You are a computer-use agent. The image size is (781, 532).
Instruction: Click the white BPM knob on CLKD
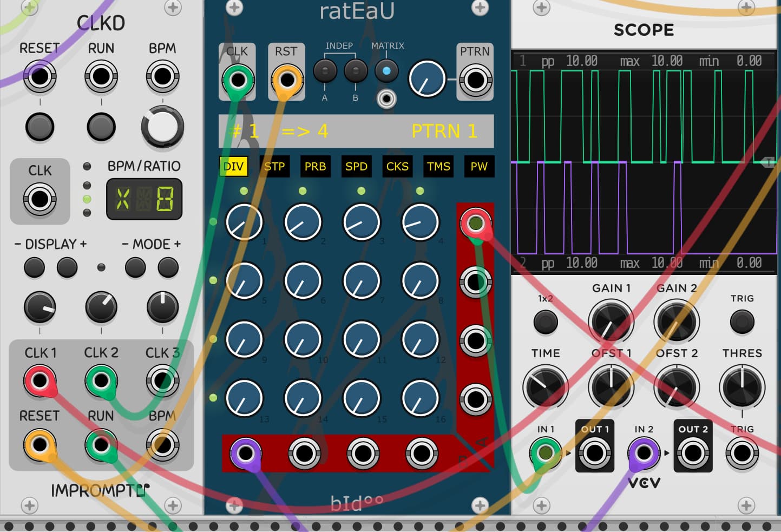162,127
